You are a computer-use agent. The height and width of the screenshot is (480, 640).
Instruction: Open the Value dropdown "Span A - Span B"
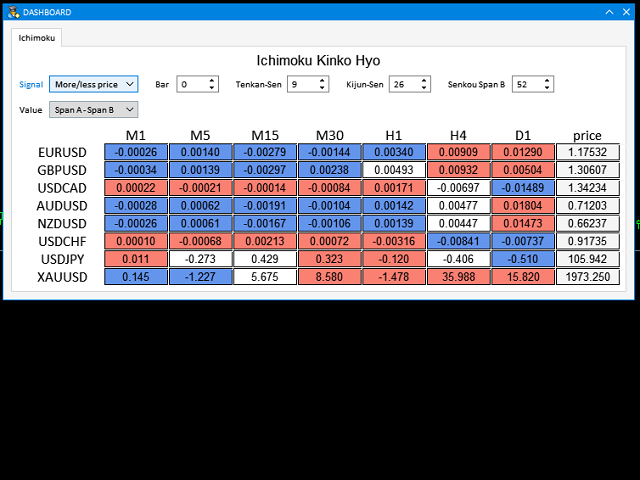tap(92, 109)
